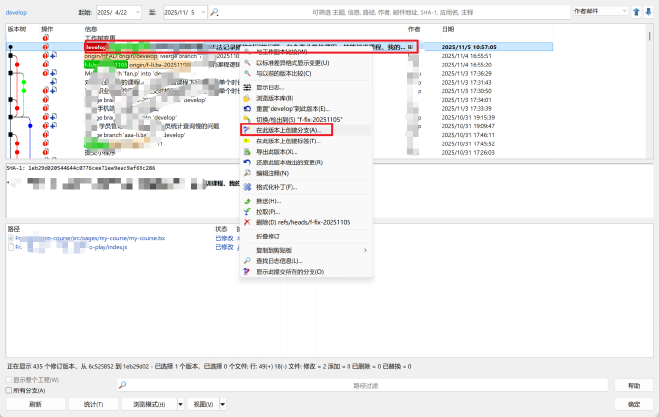Choose 导出此版本 from context menu

pyautogui.click(x=285, y=152)
